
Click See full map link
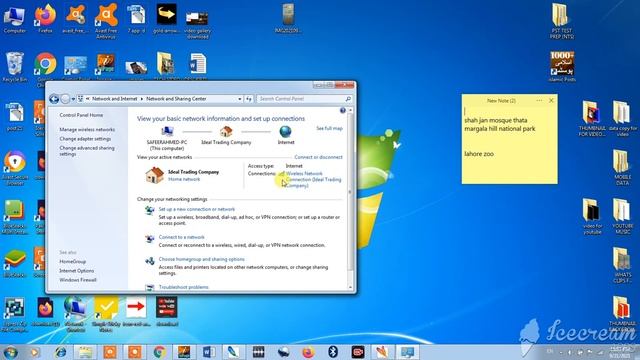coord(329,128)
